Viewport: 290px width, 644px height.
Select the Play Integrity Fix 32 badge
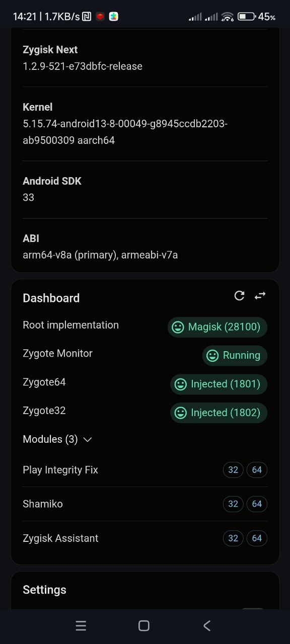point(233,470)
